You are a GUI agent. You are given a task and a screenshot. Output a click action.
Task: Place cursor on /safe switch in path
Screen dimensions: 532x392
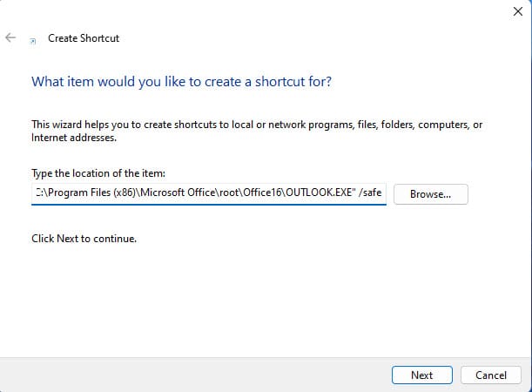(370, 193)
